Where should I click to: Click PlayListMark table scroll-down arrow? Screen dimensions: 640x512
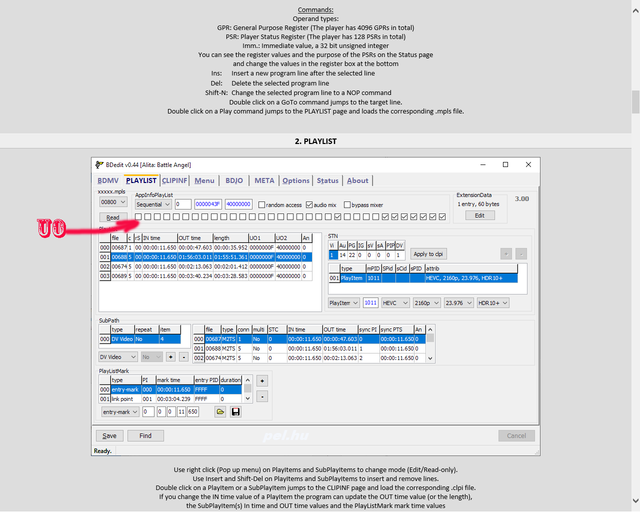pyautogui.click(x=247, y=398)
